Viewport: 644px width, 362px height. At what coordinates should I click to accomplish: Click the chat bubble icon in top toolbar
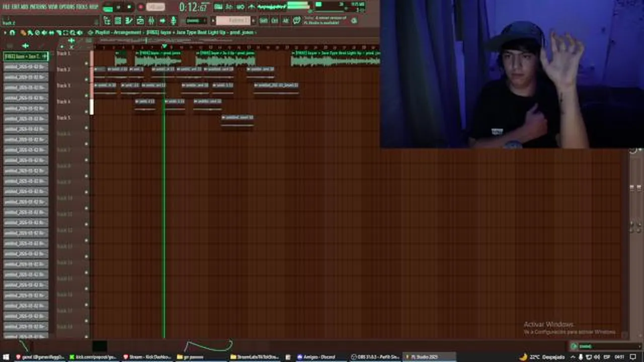point(296,21)
